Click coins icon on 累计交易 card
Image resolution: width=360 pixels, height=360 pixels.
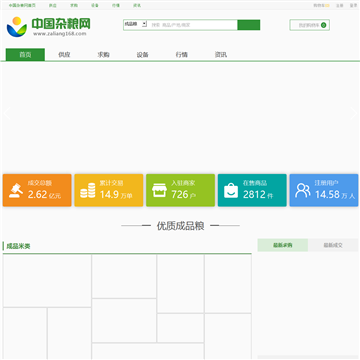(x=88, y=191)
